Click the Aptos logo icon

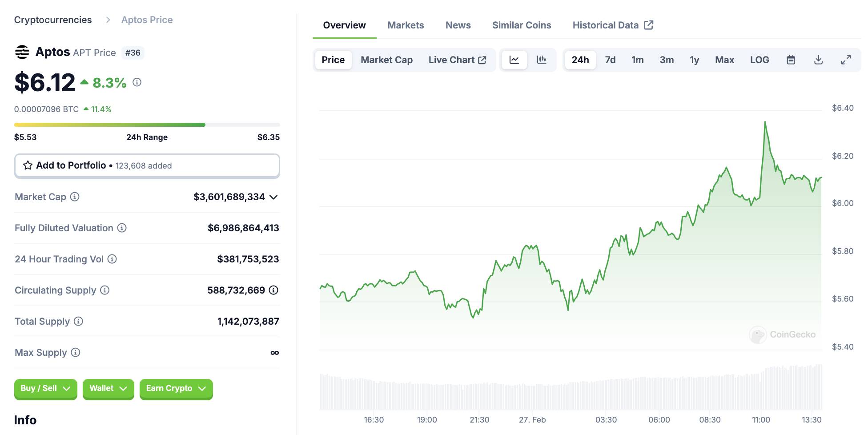(x=22, y=52)
